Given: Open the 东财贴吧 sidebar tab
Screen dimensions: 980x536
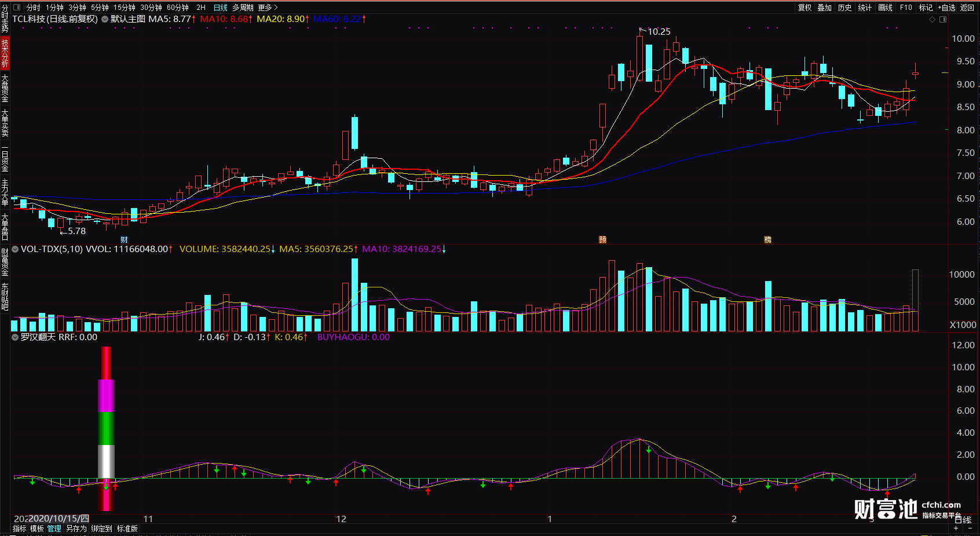Looking at the screenshot, I should point(5,297).
